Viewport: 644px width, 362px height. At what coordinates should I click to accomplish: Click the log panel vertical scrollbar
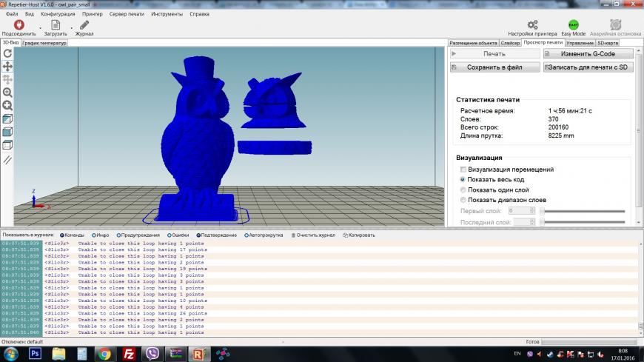[641, 289]
